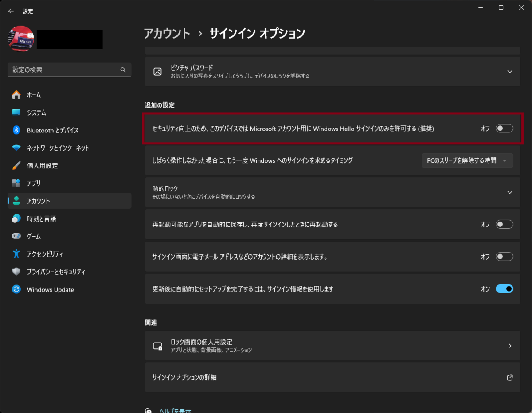This screenshot has height=413, width=532.
Task: Click サインイン オプション breadcrumb title
Action: pyautogui.click(x=257, y=33)
